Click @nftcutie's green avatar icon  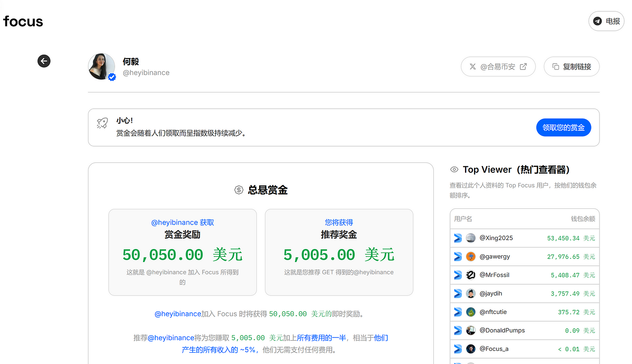[x=470, y=312]
